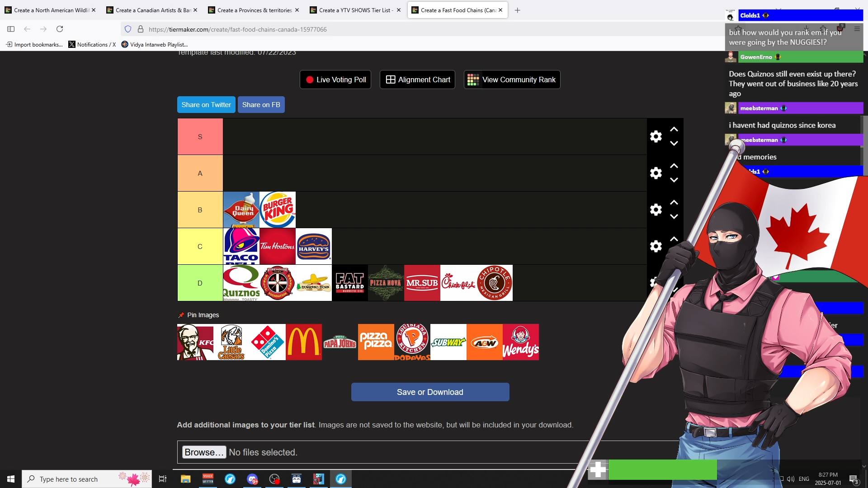The height and width of the screenshot is (488, 868).
Task: Select the Tim Hortons logo in C tier
Action: pos(277,246)
